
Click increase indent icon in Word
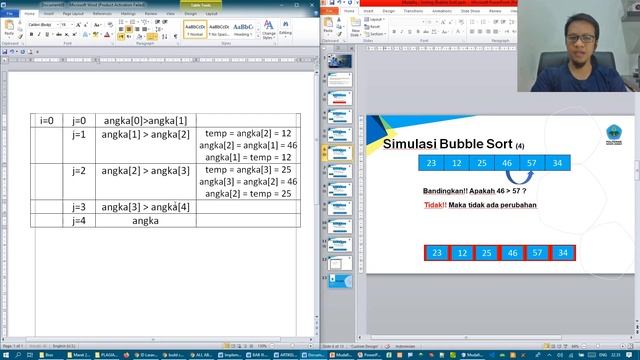point(165,21)
